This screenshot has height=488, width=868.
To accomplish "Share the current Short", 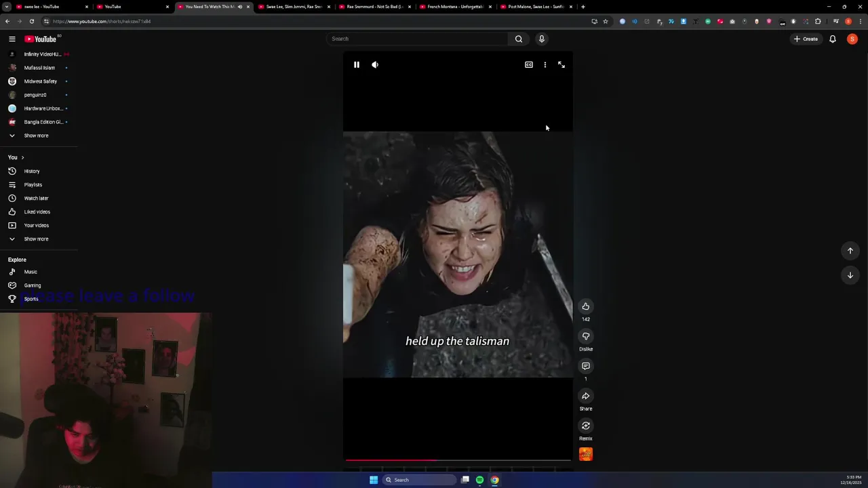I will (x=586, y=396).
